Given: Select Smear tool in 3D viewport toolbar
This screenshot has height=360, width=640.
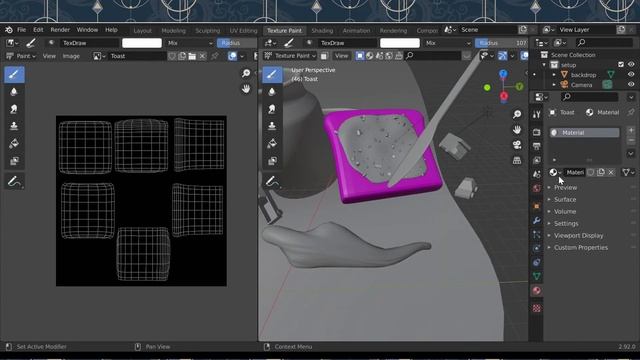Looking at the screenshot, I should tap(272, 109).
